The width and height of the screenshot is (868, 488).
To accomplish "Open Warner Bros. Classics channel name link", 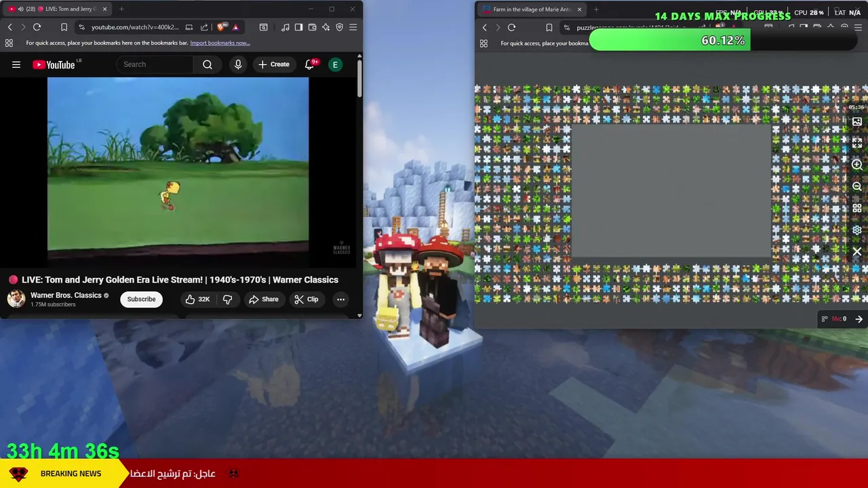I will click(x=66, y=296).
